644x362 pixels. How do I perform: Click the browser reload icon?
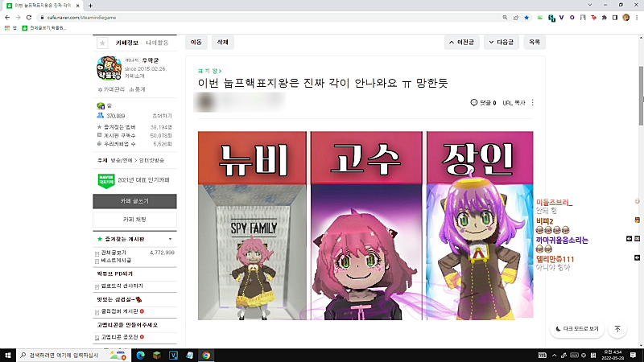pos(29,18)
